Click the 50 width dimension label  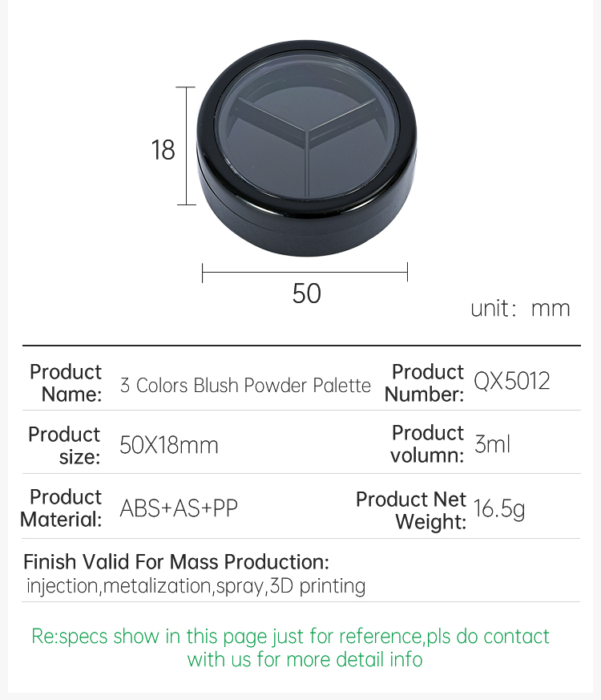tap(307, 293)
